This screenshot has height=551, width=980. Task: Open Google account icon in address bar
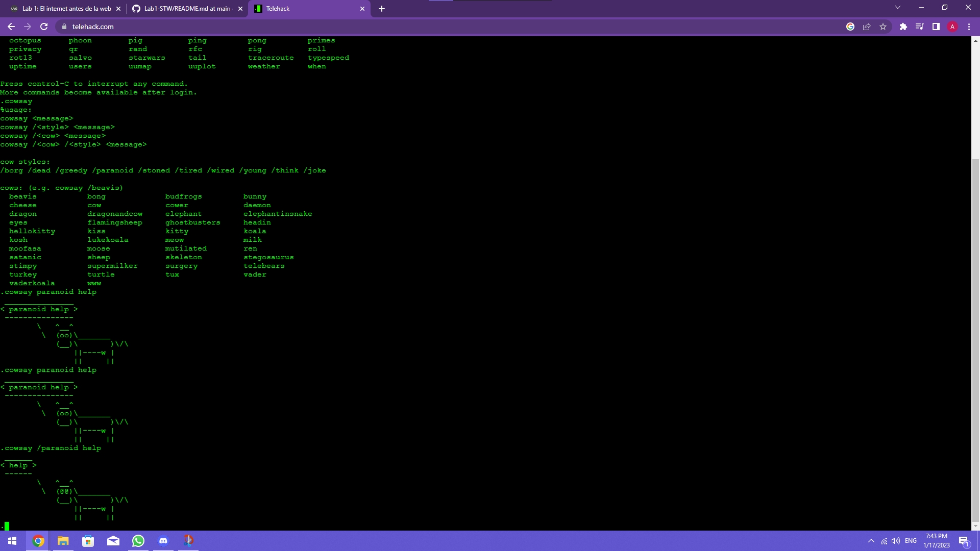(850, 27)
